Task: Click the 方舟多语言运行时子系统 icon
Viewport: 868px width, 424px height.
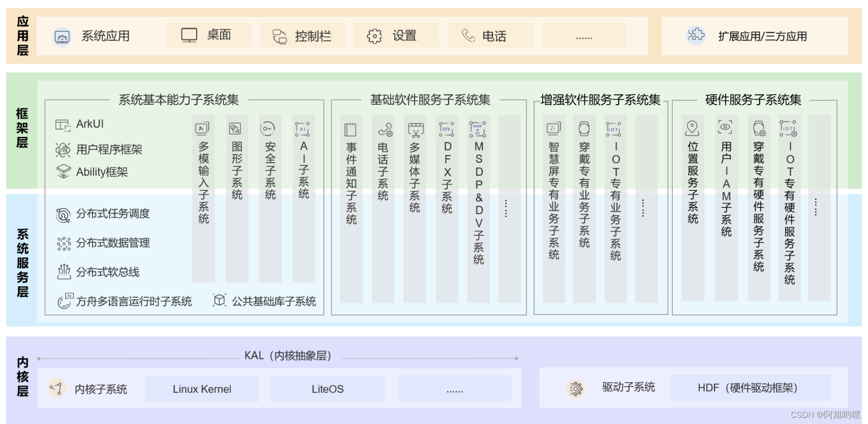Action: coord(65,301)
